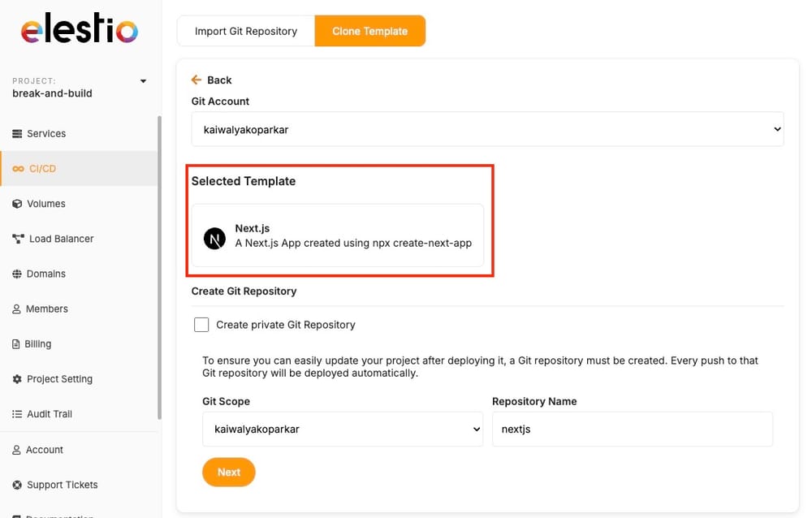Image resolution: width=812 pixels, height=518 pixels.
Task: Click the Back link
Action: coord(210,80)
